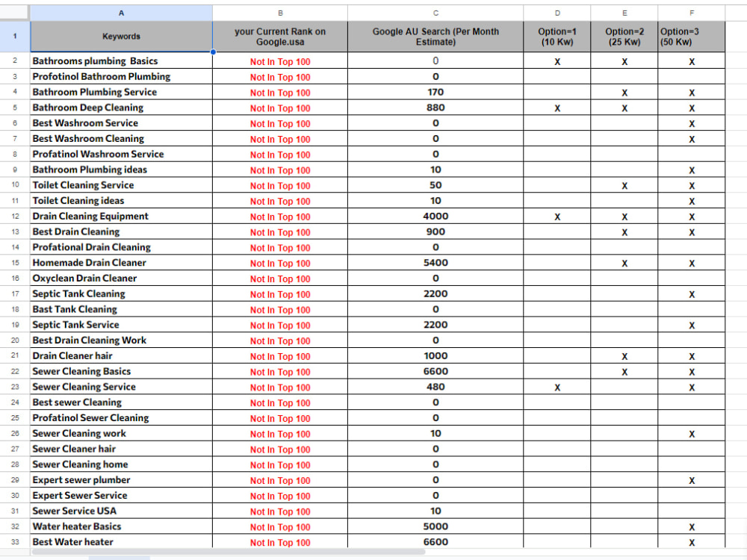Select 'Best Washroom Service' cell
Viewport: 747px width, 560px height.
(x=122, y=123)
